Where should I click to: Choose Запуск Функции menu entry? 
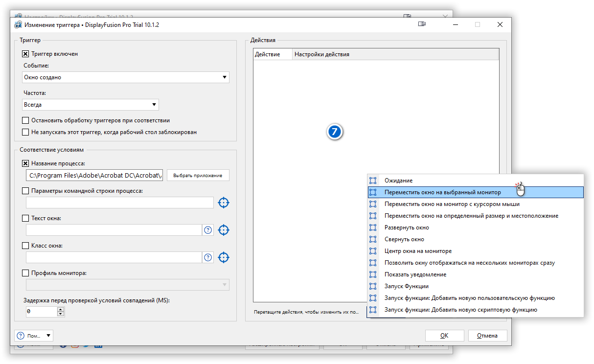[475, 286]
